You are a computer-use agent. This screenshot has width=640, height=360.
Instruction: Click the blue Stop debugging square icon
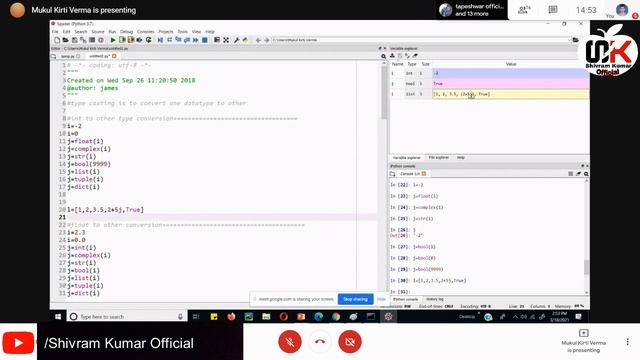click(205, 40)
